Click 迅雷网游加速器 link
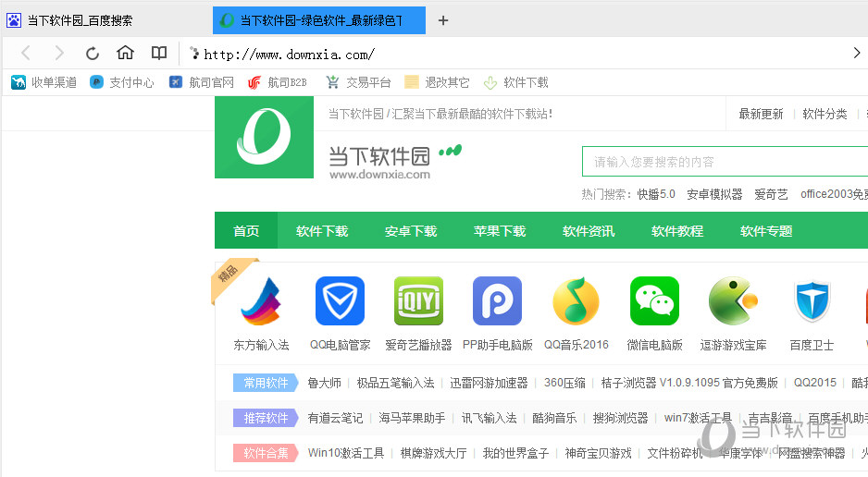Image resolution: width=868 pixels, height=477 pixels. pos(489,383)
